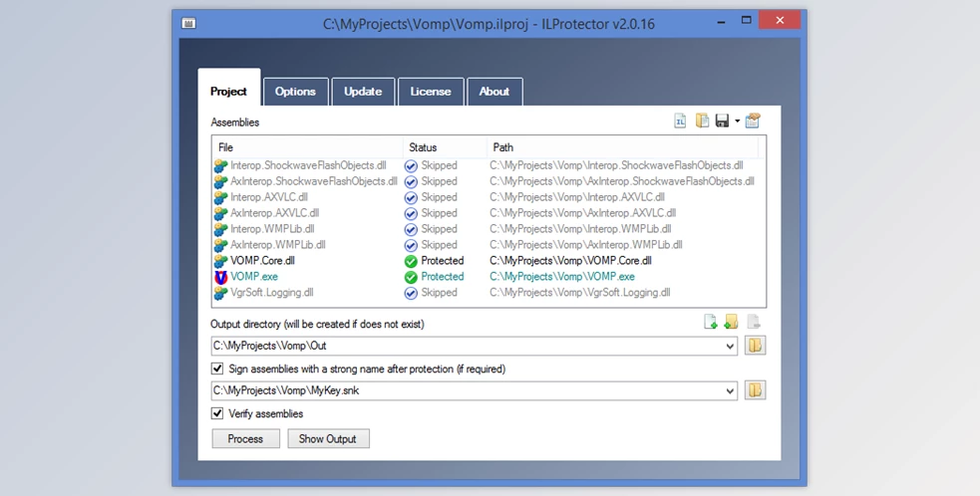
Task: Open the About tab
Action: point(494,92)
